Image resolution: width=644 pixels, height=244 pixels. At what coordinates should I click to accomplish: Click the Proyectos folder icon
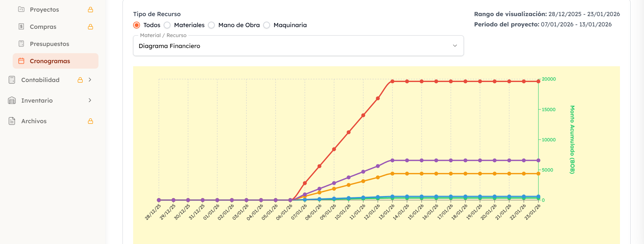click(21, 9)
